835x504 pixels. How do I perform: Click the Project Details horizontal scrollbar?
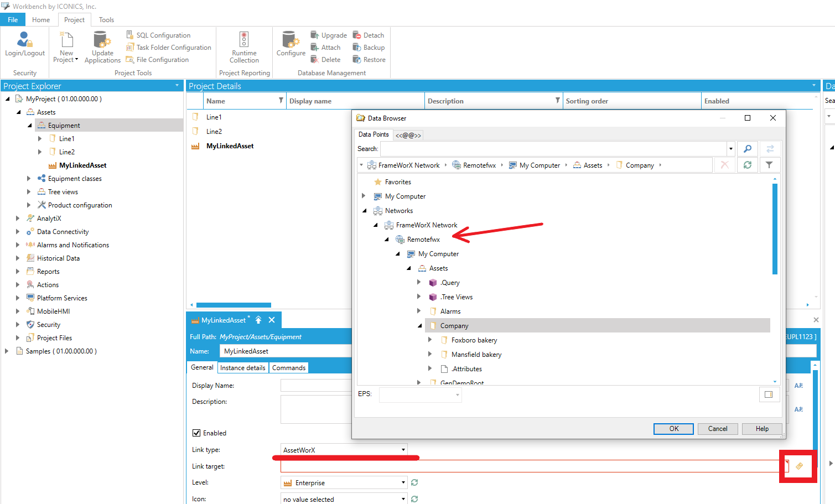point(234,305)
